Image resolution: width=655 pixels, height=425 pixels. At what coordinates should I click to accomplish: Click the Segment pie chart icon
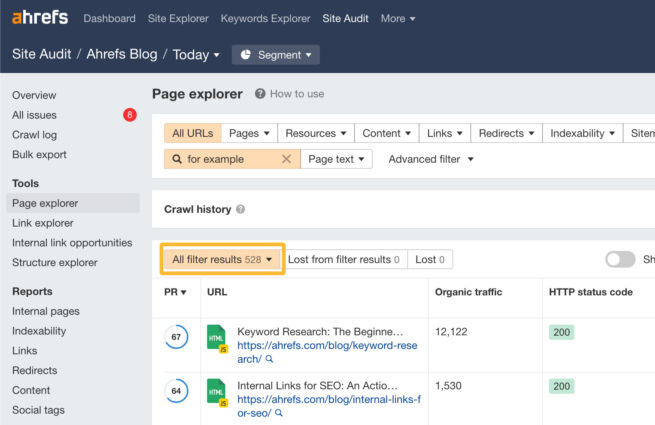pos(246,55)
